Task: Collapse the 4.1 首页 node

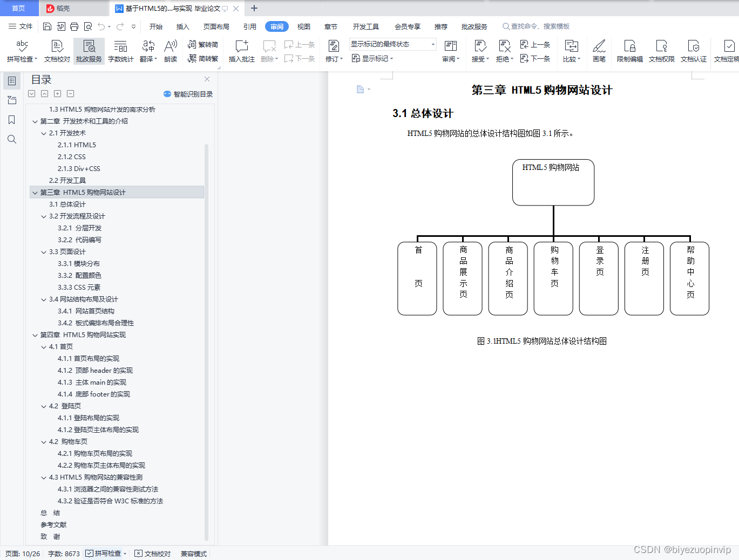Action: (44, 347)
